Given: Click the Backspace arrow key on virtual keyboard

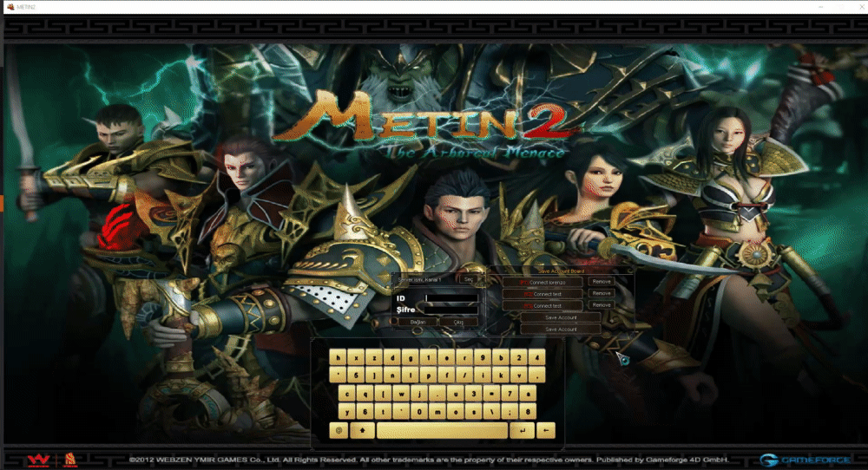Looking at the screenshot, I should coord(546,430).
